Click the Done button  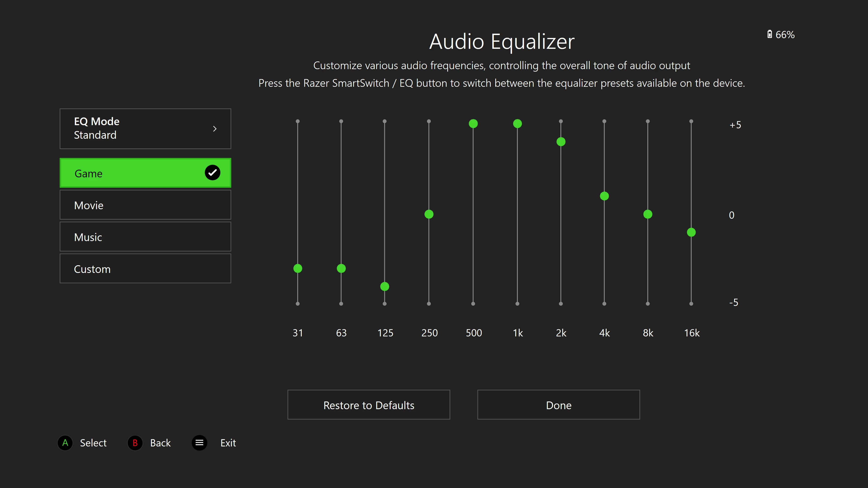559,405
